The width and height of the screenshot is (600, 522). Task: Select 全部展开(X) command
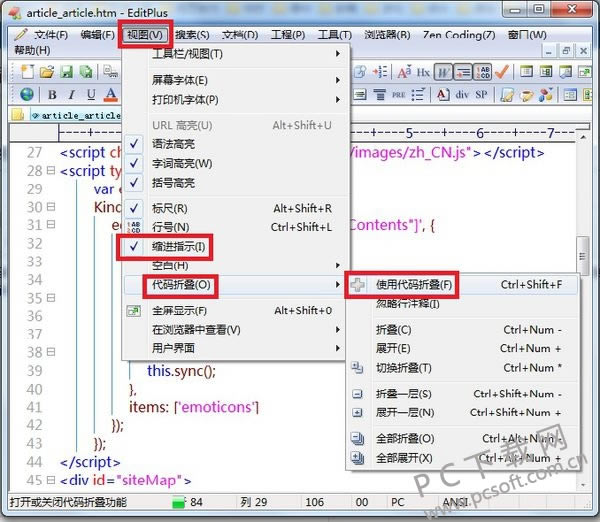click(x=463, y=458)
